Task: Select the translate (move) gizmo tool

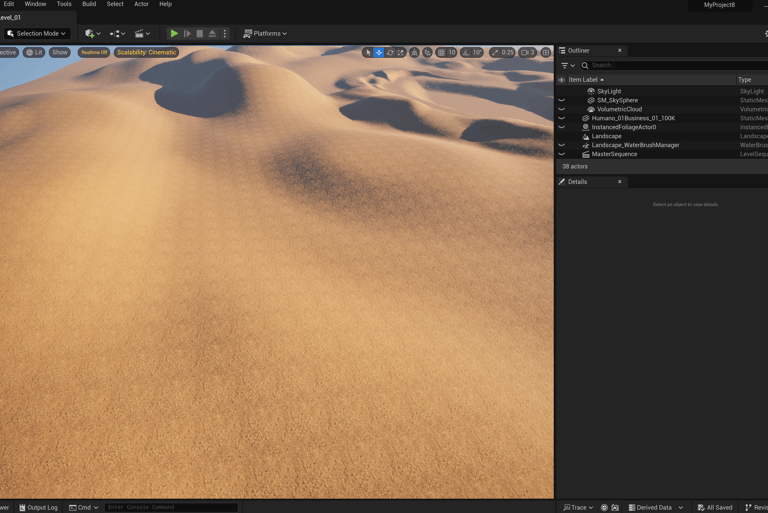Action: tap(379, 53)
